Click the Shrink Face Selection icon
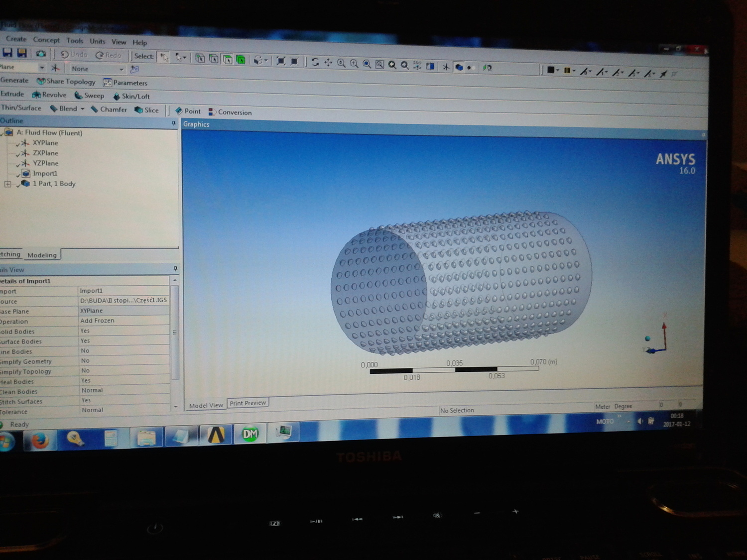 294,61
